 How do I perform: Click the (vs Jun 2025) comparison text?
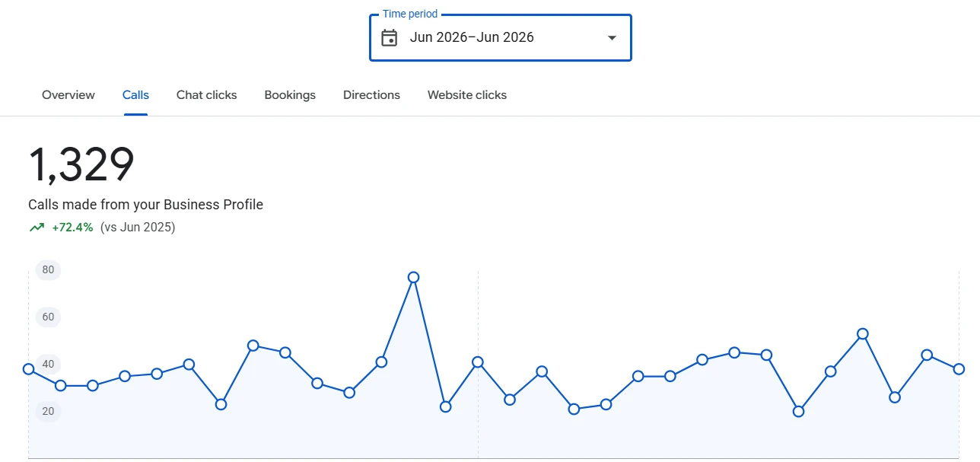138,228
